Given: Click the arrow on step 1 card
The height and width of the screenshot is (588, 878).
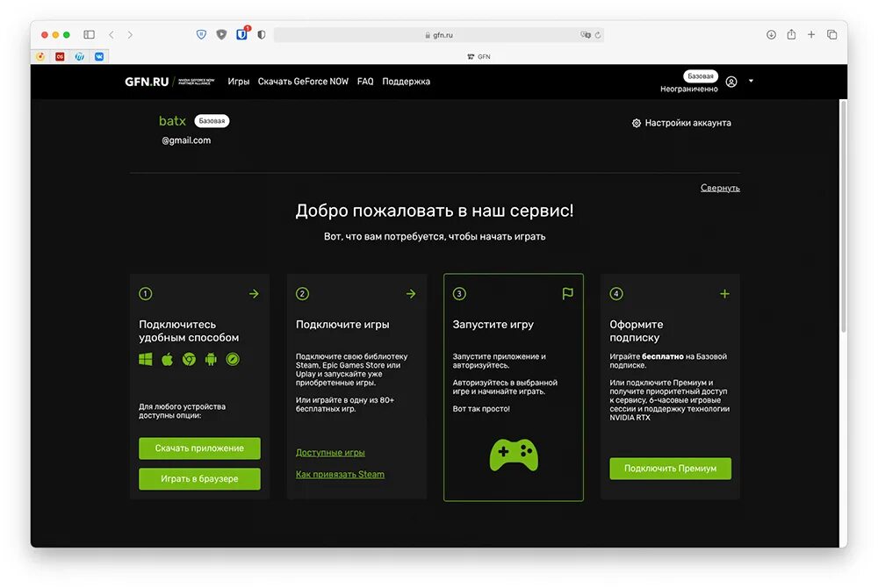Looking at the screenshot, I should (x=255, y=294).
